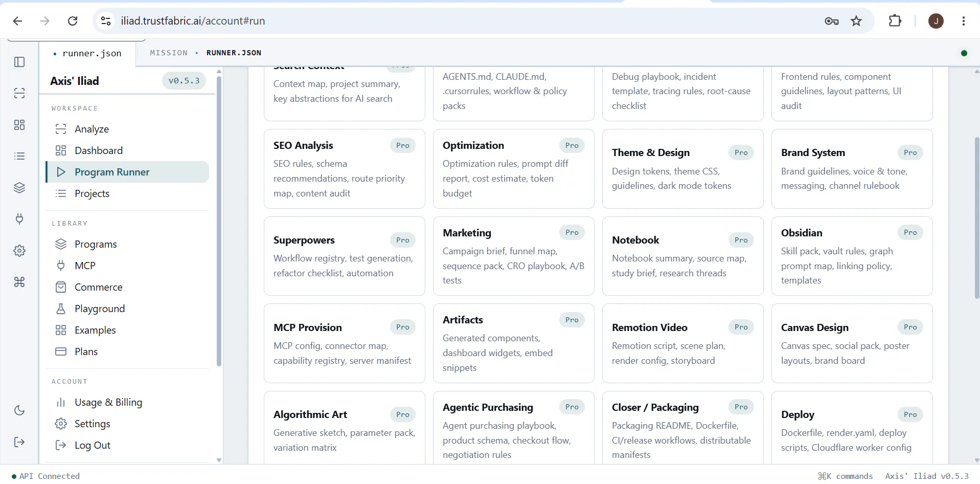The image size is (980, 484).
Task: Select the Agentic Purchasing program card
Action: click(x=514, y=428)
